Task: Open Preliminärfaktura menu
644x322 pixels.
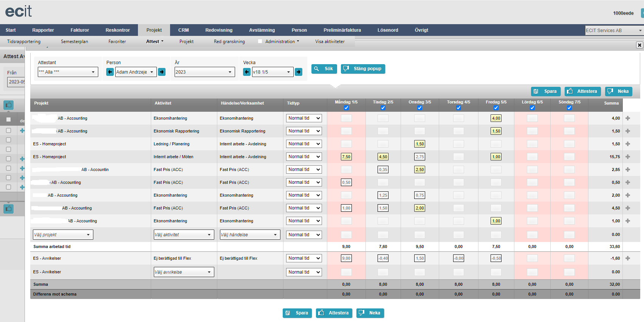Action: pyautogui.click(x=342, y=30)
